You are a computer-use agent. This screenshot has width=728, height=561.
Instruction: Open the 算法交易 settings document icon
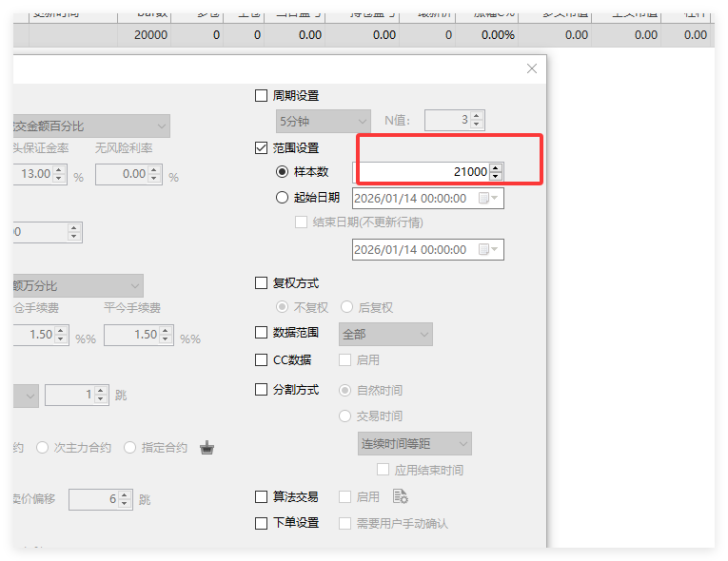coord(400,496)
